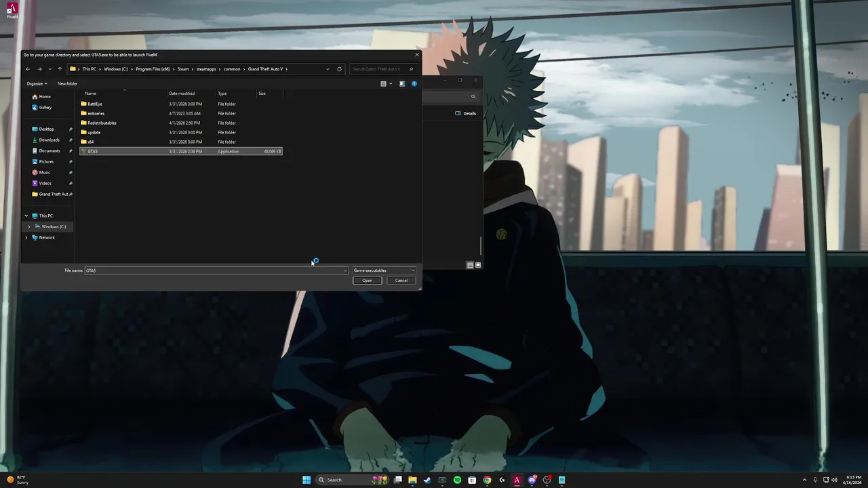Viewport: 868px width, 488px height.
Task: Open the view options dropdown arrow
Action: tap(391, 84)
